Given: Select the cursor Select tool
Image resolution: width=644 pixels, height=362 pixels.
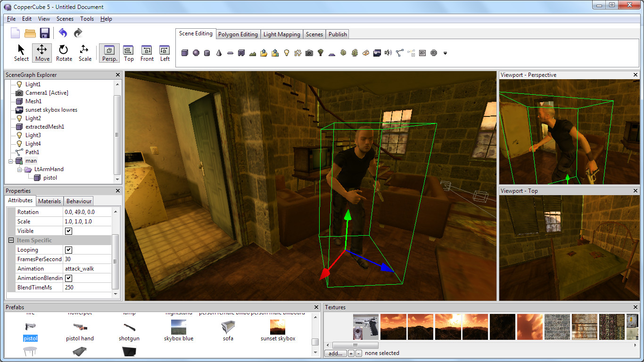Looking at the screenshot, I should click(x=21, y=53).
